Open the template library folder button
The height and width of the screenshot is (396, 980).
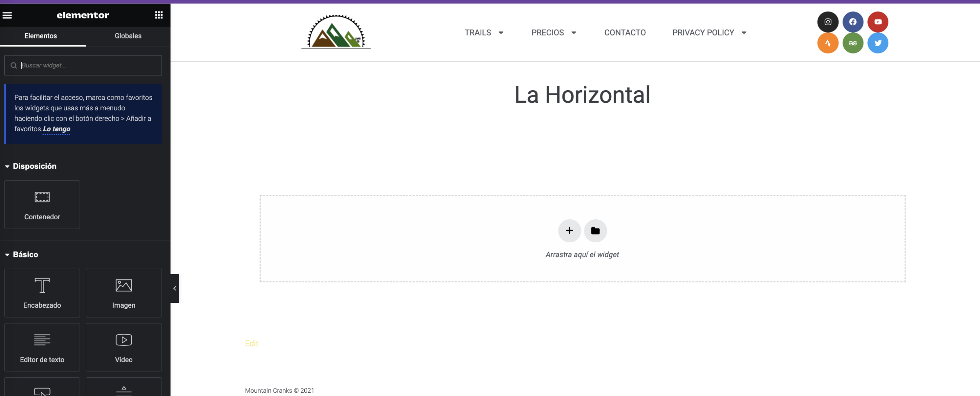tap(595, 231)
